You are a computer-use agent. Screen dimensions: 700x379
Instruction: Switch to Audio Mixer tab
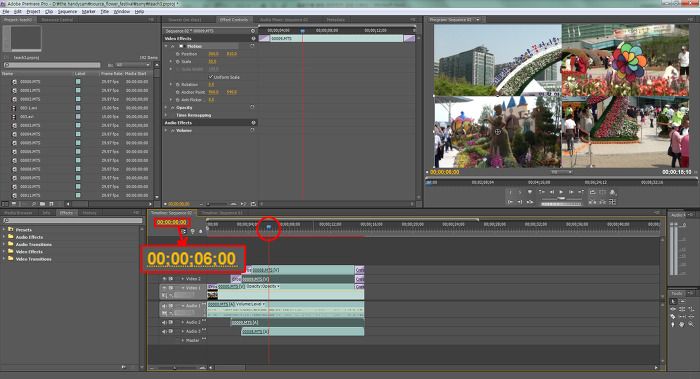[x=284, y=20]
